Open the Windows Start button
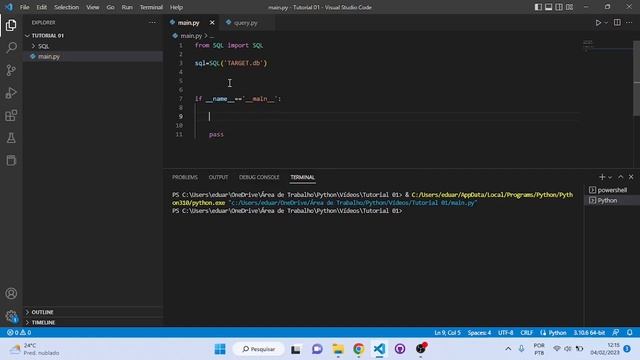Screen dimensions: 640x360 (x=220, y=349)
